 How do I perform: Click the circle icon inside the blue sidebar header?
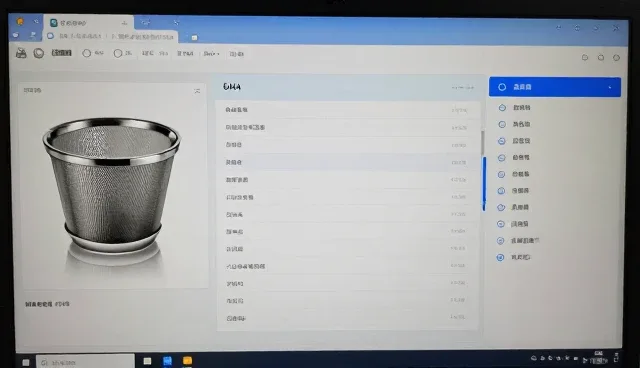point(502,87)
